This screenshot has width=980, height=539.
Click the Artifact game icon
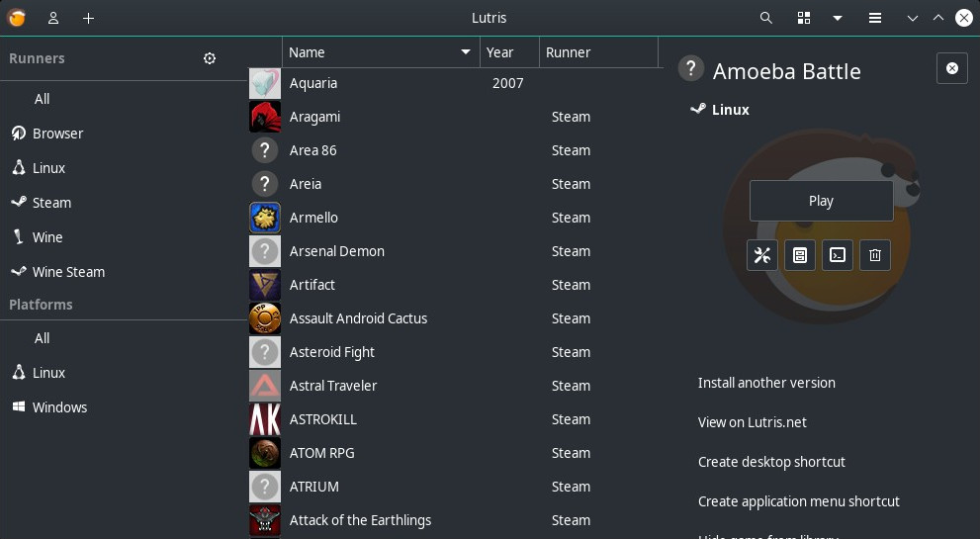[x=265, y=285]
